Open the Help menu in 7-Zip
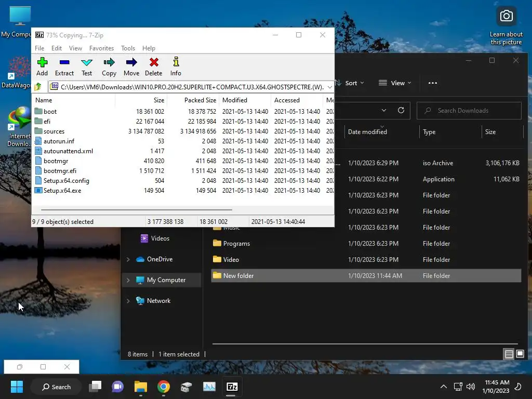 (149, 48)
